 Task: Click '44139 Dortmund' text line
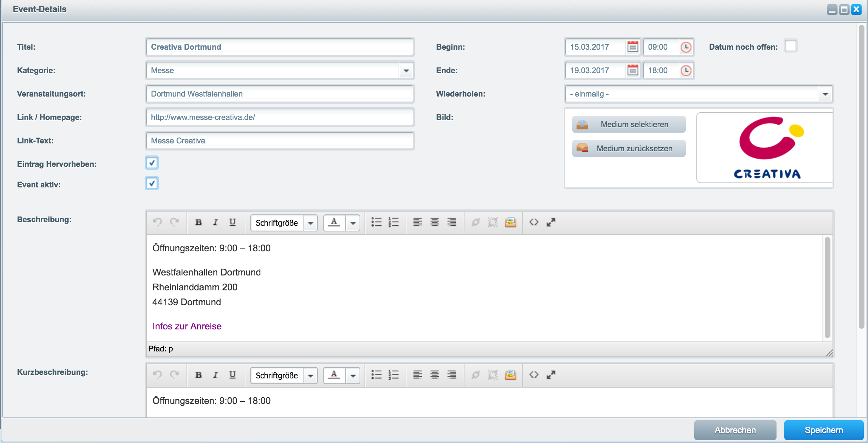187,302
